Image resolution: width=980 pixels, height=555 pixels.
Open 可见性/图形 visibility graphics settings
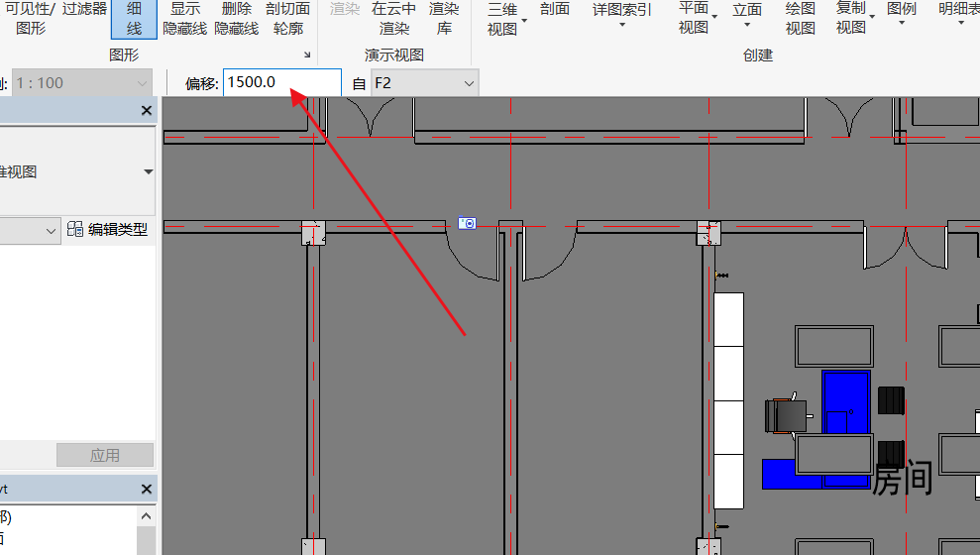point(30,18)
